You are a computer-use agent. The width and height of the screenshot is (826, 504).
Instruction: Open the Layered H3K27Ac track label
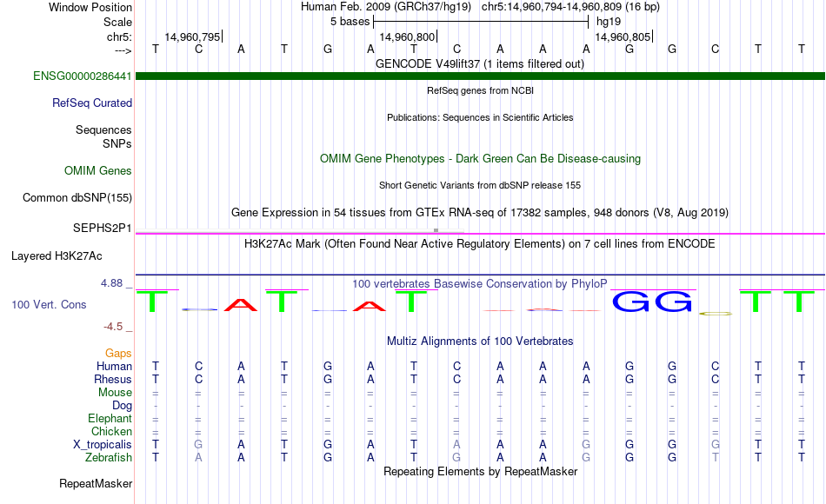[57, 256]
